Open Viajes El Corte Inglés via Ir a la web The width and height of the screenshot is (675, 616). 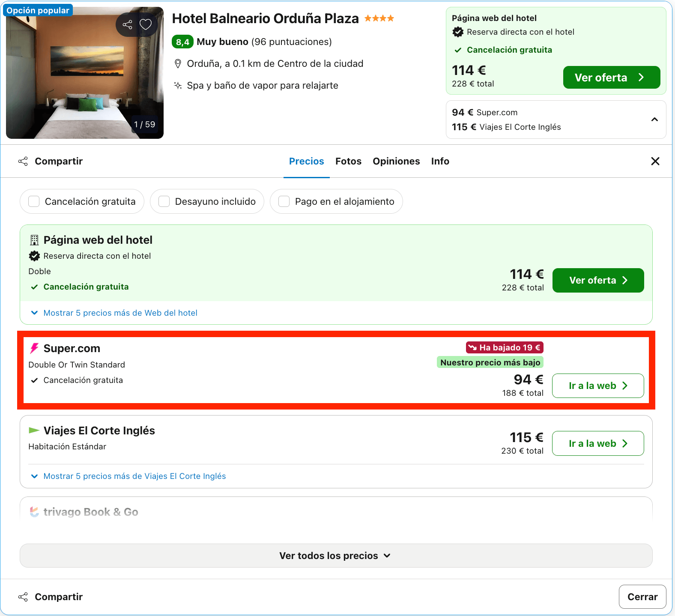pos(598,443)
